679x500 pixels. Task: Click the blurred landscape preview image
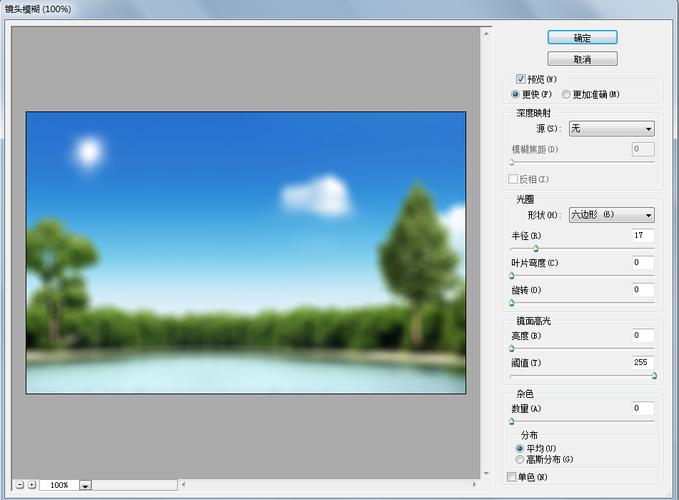pyautogui.click(x=246, y=253)
